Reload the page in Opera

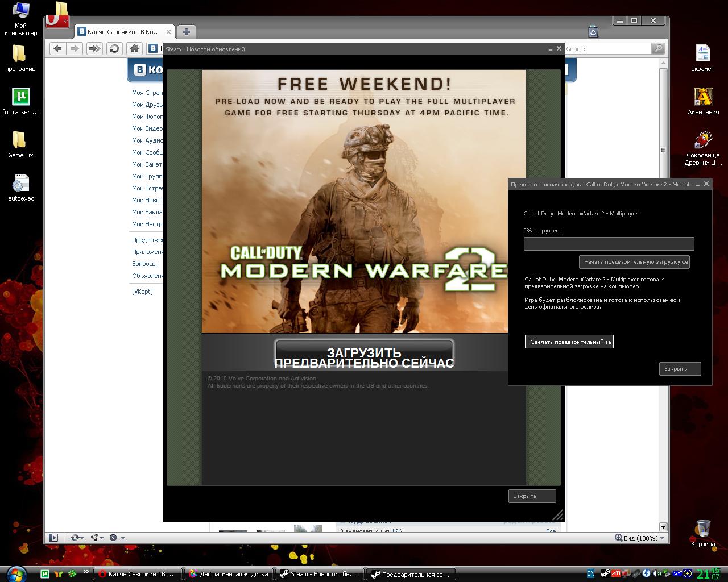coord(114,49)
